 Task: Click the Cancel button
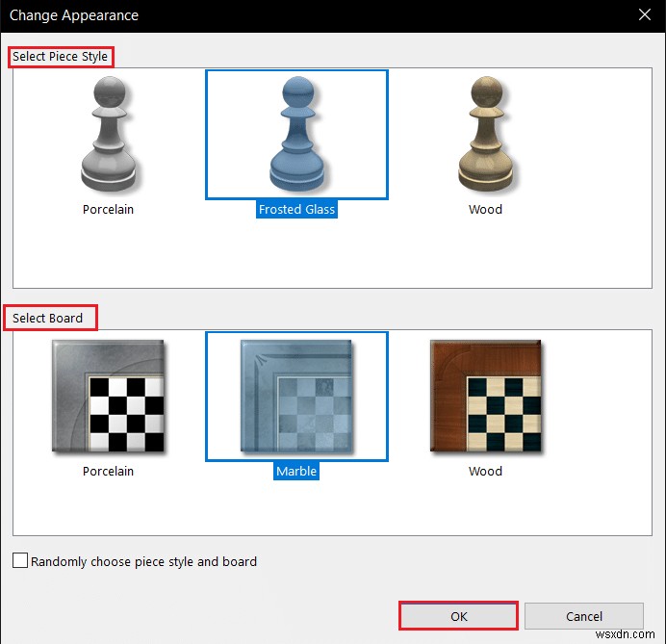pyautogui.click(x=584, y=616)
